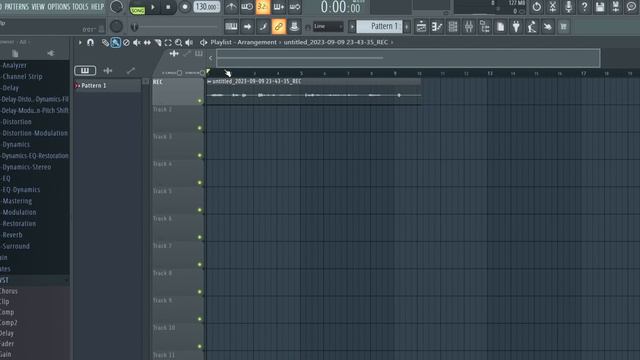640x360 pixels.
Task: Click the wait-for-input recording icon
Action: coord(247,7)
